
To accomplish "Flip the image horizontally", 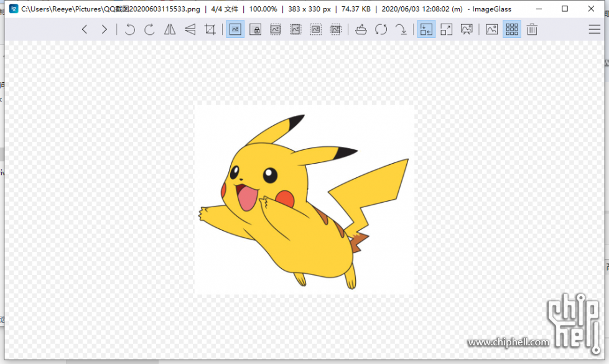I will pyautogui.click(x=170, y=29).
